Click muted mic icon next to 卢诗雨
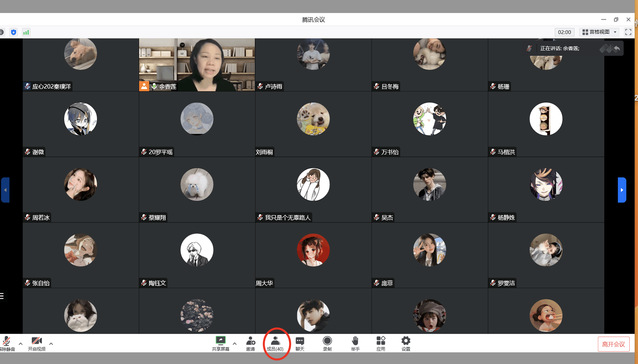Viewport: 638px width, 364px height. point(260,87)
